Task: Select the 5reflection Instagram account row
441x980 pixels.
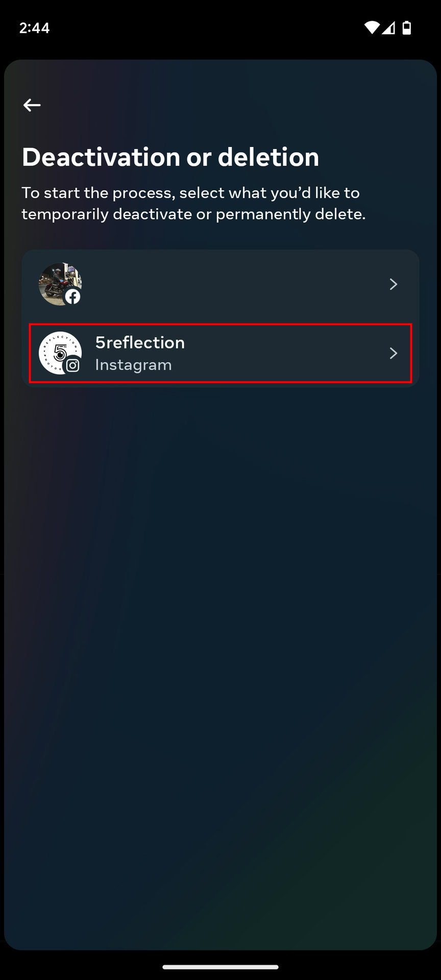Action: (x=220, y=353)
